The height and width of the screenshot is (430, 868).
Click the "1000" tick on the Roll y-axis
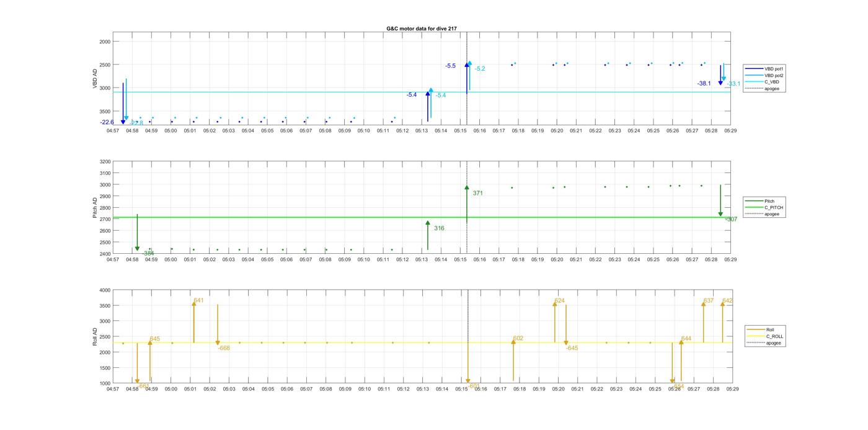click(105, 383)
